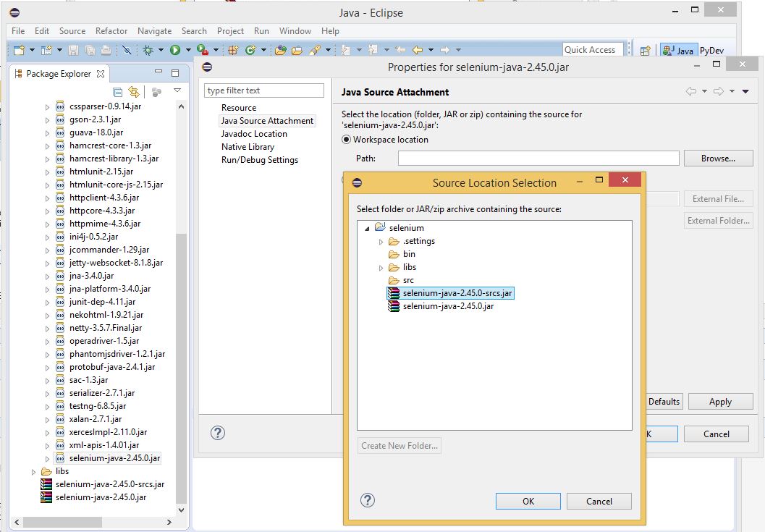Image resolution: width=765 pixels, height=532 pixels.
Task: Expand libs folder in Package Explorer
Action: [33, 472]
